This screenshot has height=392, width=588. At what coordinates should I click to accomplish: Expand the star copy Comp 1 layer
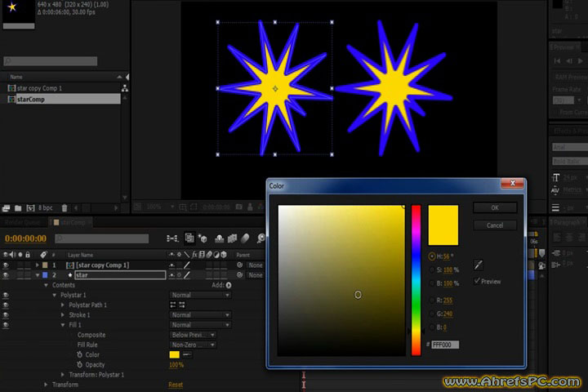(x=37, y=265)
